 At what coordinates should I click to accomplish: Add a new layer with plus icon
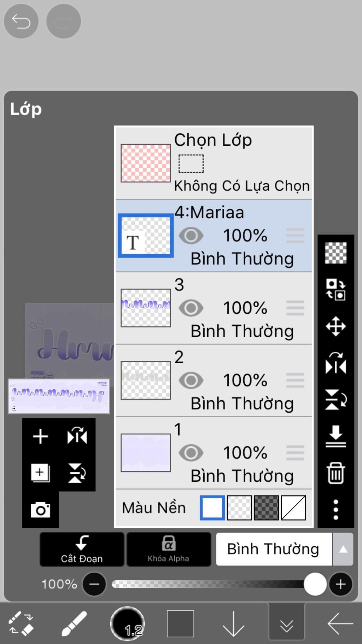pos(40,436)
